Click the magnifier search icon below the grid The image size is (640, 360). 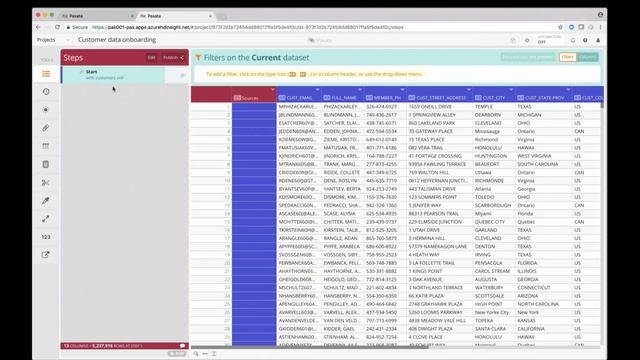pos(196,354)
